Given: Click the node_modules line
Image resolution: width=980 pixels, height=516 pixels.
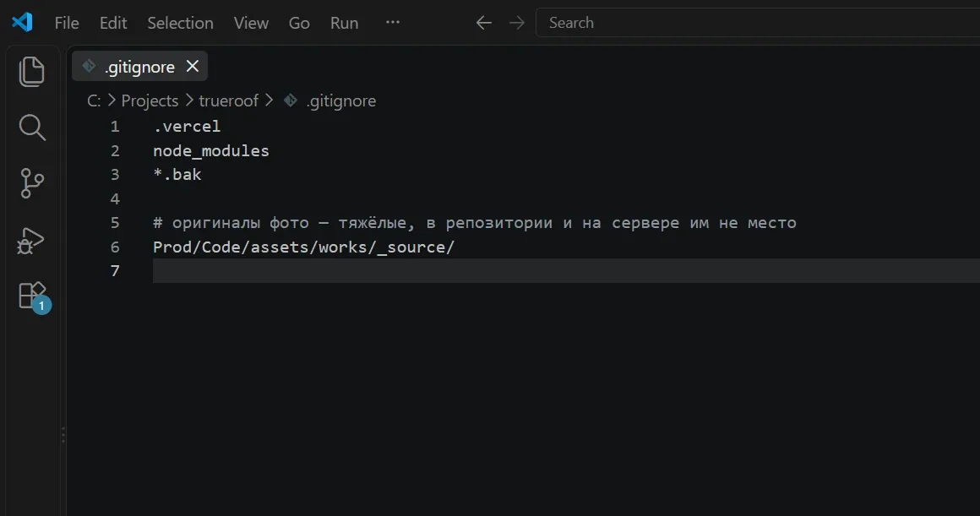Looking at the screenshot, I should (x=211, y=151).
